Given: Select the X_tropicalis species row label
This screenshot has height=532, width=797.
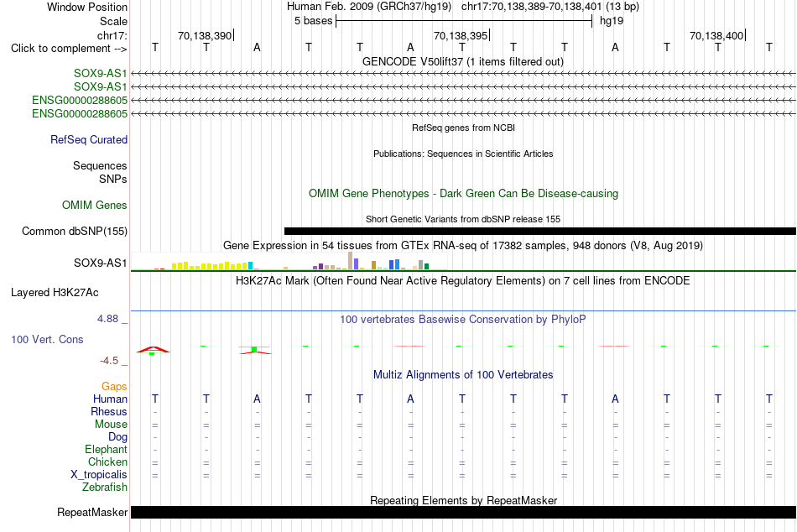Looking at the screenshot, I should click(x=99, y=475).
